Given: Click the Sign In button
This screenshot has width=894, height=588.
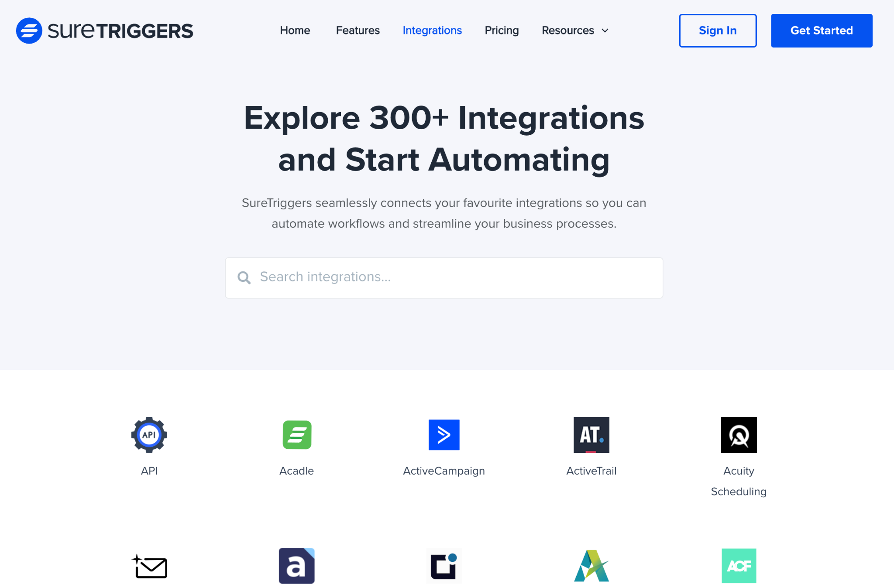Looking at the screenshot, I should 718,30.
